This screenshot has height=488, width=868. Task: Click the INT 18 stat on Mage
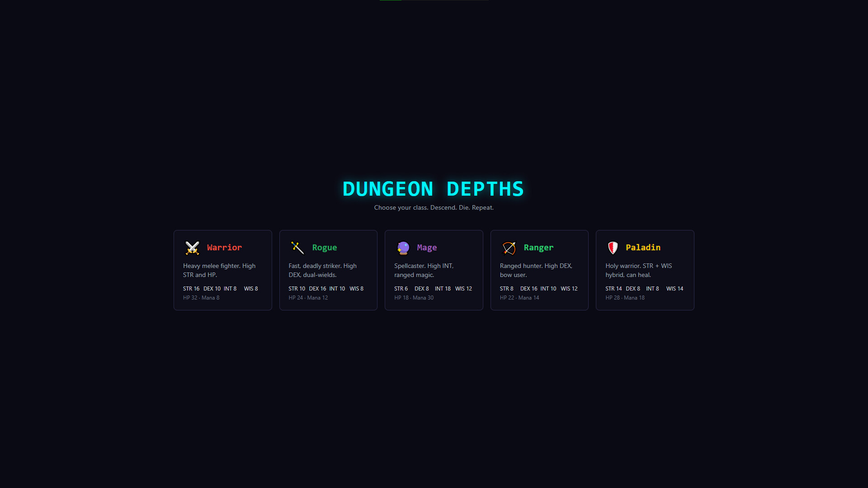click(443, 289)
